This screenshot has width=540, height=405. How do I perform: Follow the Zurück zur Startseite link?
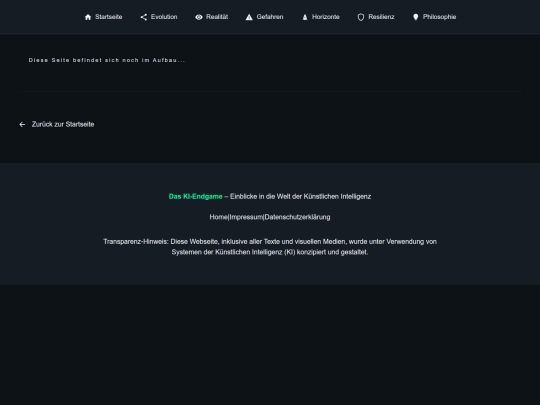click(x=56, y=124)
